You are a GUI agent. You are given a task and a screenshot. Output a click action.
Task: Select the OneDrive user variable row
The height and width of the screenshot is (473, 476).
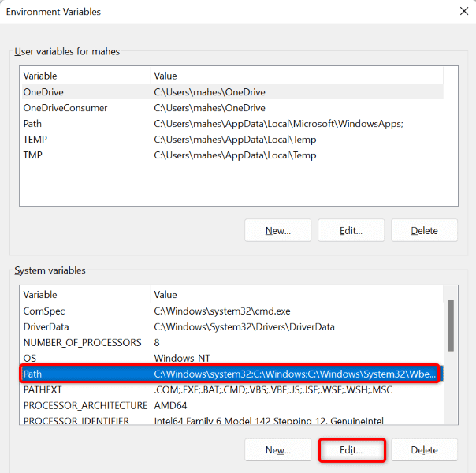coord(232,92)
